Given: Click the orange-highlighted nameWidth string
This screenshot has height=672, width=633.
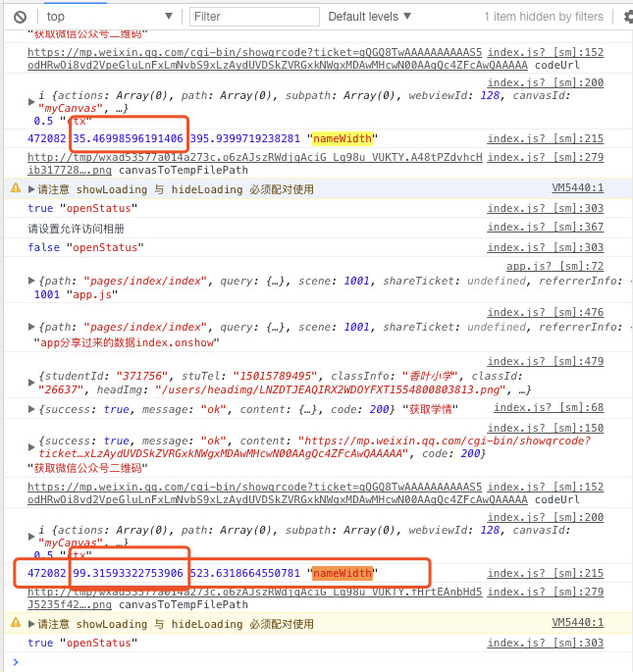Looking at the screenshot, I should 343,573.
